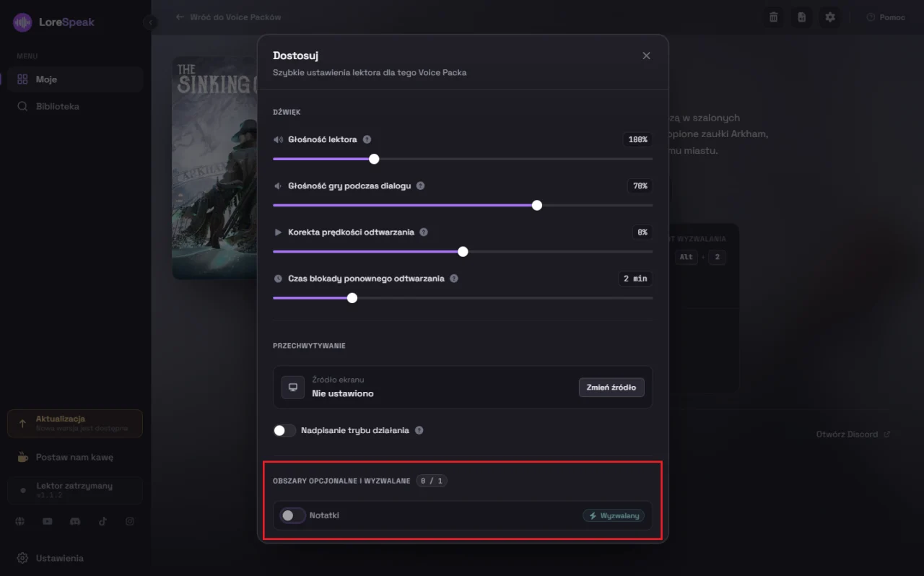Open Pomoc help link
Screen dimensions: 924x576
[886, 17]
